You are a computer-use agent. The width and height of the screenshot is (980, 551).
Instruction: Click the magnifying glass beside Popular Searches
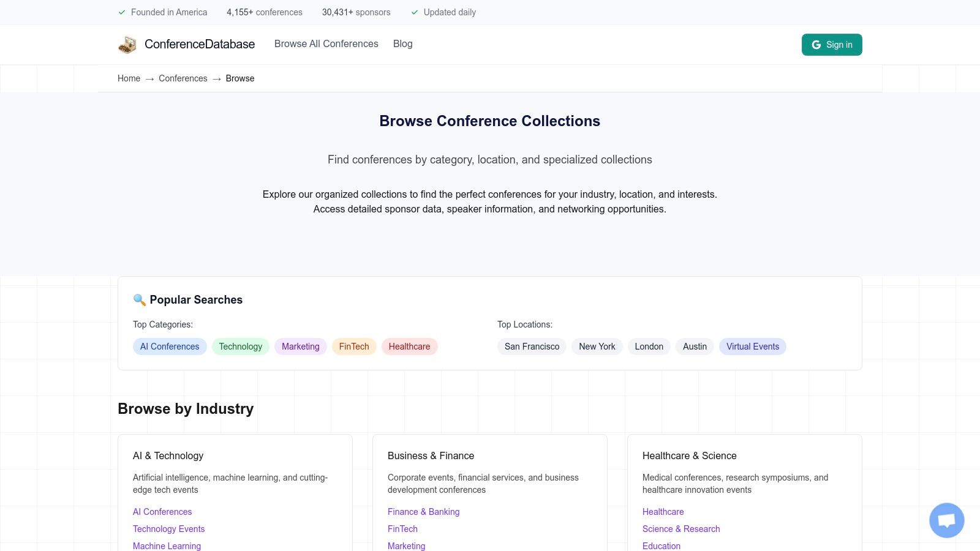[139, 299]
